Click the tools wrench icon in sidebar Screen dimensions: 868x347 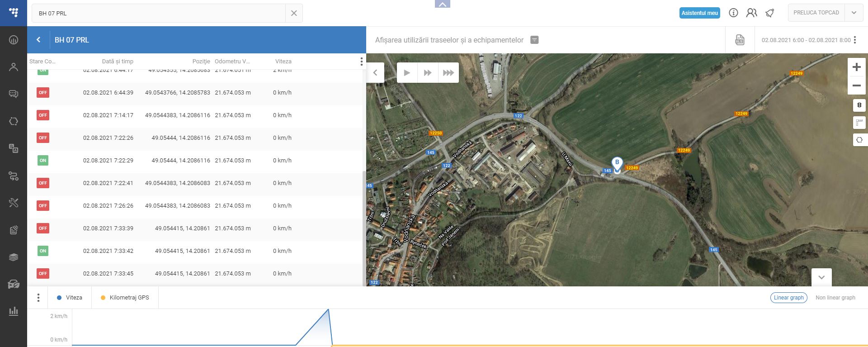tap(14, 203)
